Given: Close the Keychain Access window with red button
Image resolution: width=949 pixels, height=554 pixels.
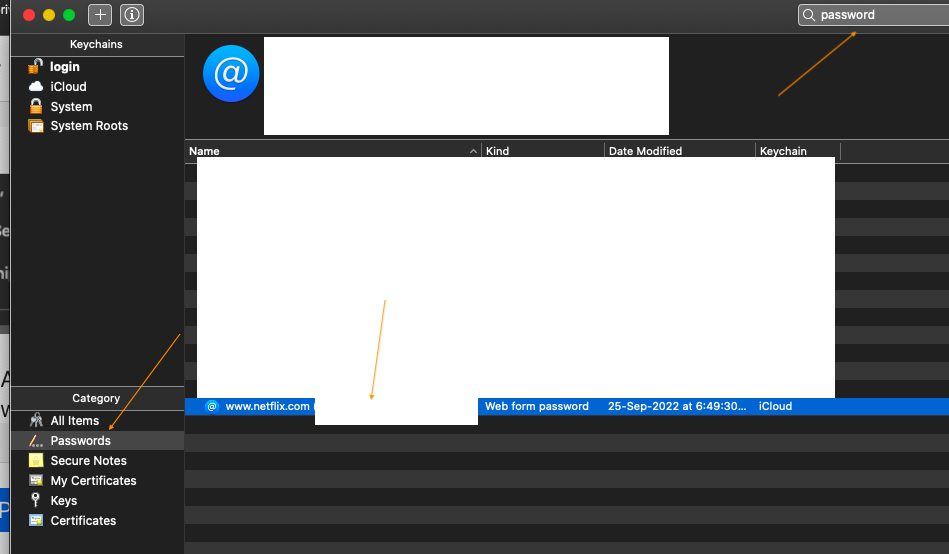Looking at the screenshot, I should (28, 15).
